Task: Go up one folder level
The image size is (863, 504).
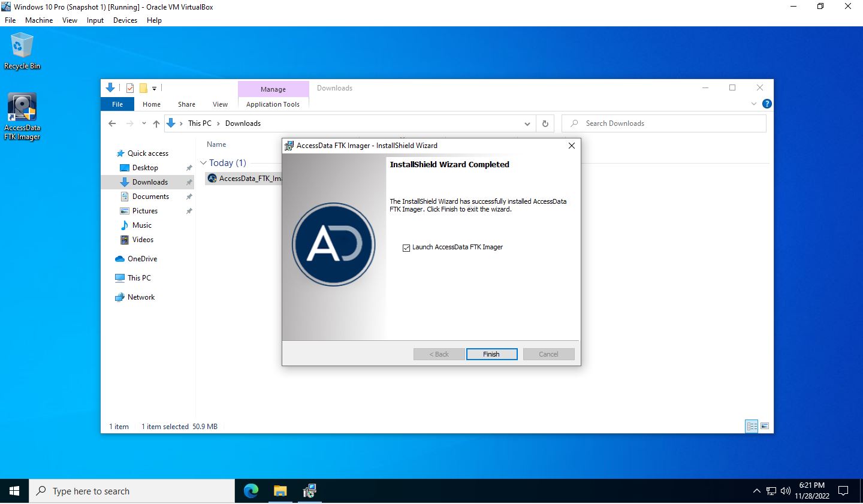Action: point(156,123)
